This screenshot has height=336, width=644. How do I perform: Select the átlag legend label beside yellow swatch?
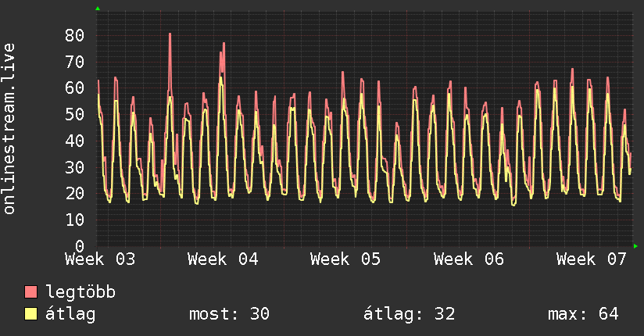coord(70,314)
